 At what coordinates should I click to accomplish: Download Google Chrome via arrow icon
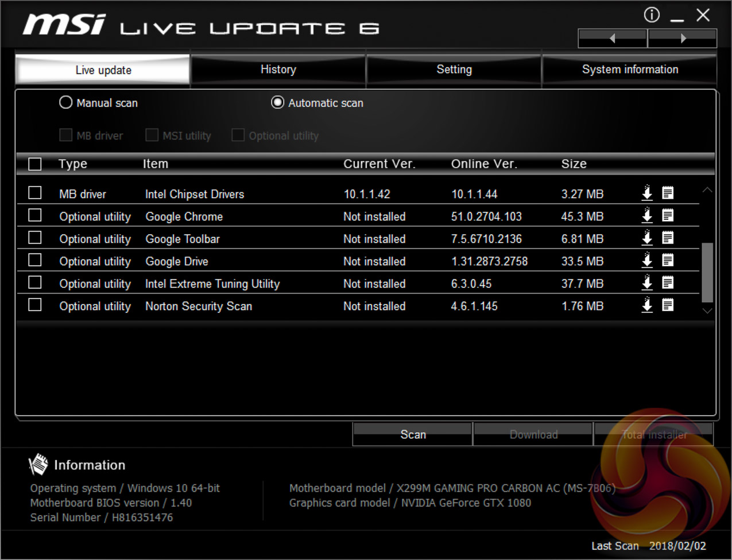tap(647, 215)
